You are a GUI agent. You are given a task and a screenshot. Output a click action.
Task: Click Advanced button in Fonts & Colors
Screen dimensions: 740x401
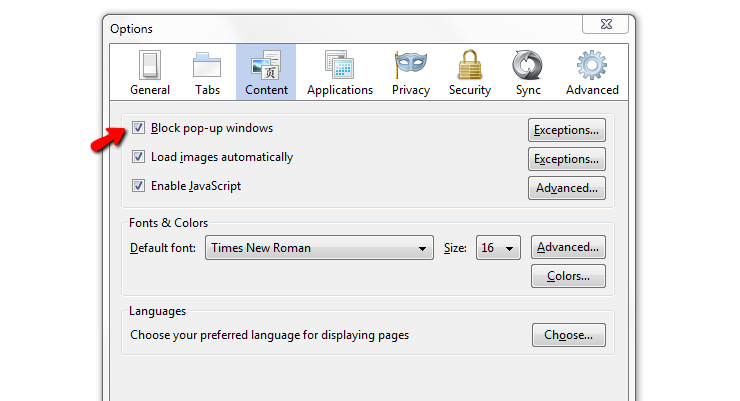point(568,247)
